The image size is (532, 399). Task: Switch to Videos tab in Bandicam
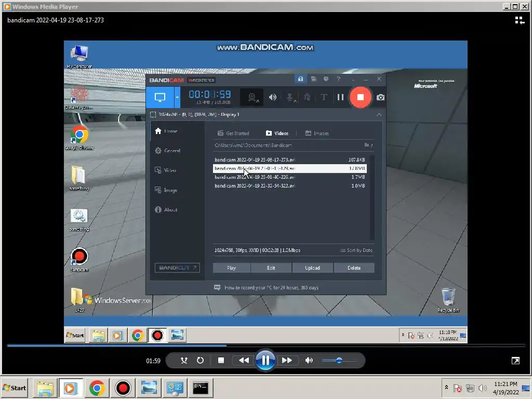[277, 134]
